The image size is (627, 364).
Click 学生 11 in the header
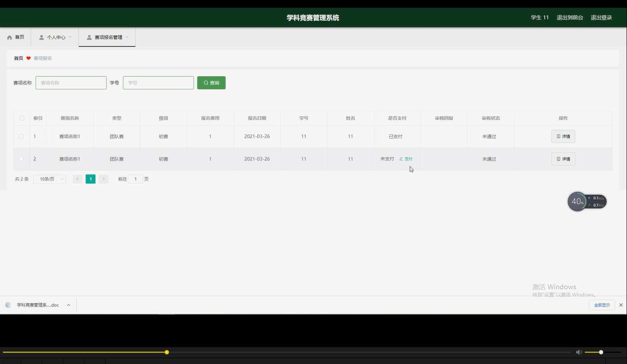point(540,17)
